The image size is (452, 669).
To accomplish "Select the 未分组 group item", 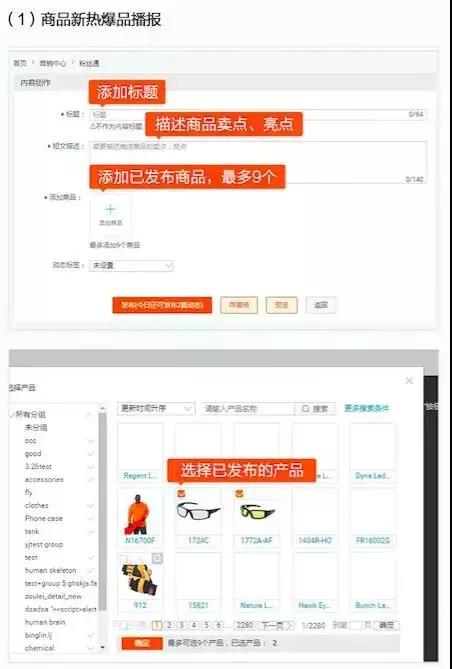I will [x=36, y=428].
